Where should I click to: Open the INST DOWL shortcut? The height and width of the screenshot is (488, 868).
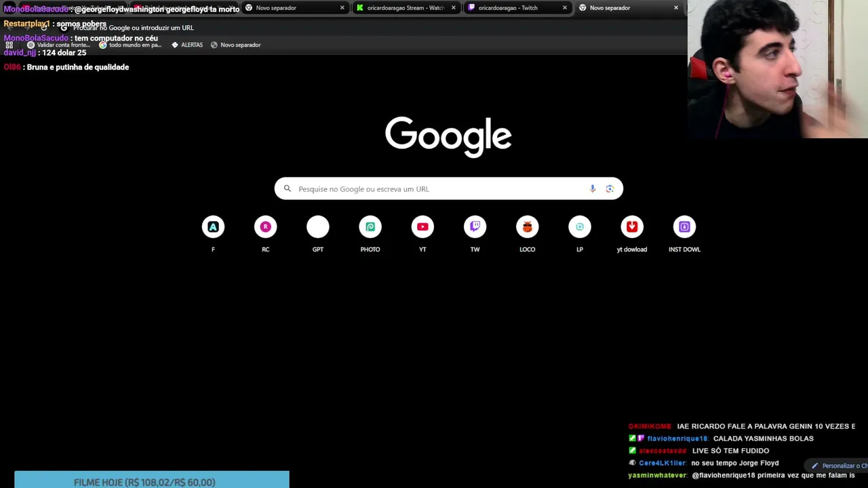pyautogui.click(x=684, y=235)
